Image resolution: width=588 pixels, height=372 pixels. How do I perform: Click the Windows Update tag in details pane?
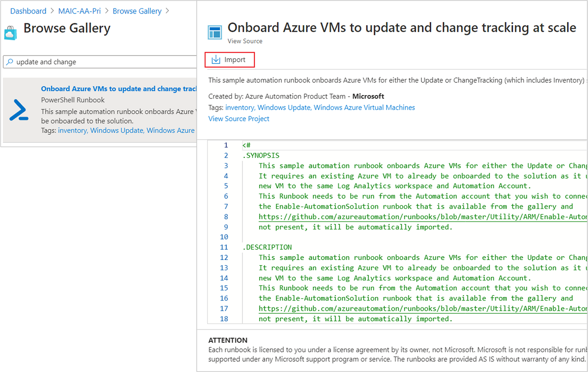pos(284,107)
